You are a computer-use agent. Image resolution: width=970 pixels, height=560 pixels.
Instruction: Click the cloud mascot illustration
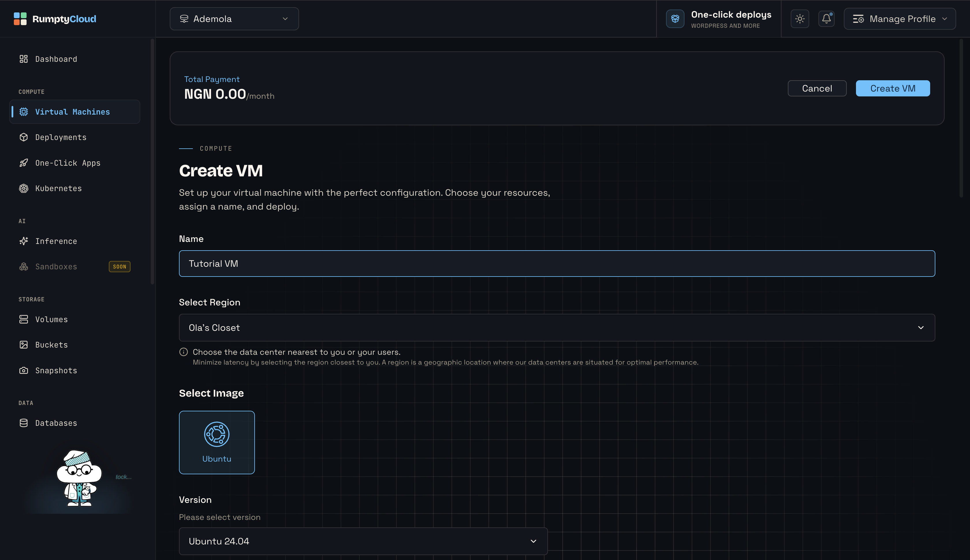click(x=79, y=478)
